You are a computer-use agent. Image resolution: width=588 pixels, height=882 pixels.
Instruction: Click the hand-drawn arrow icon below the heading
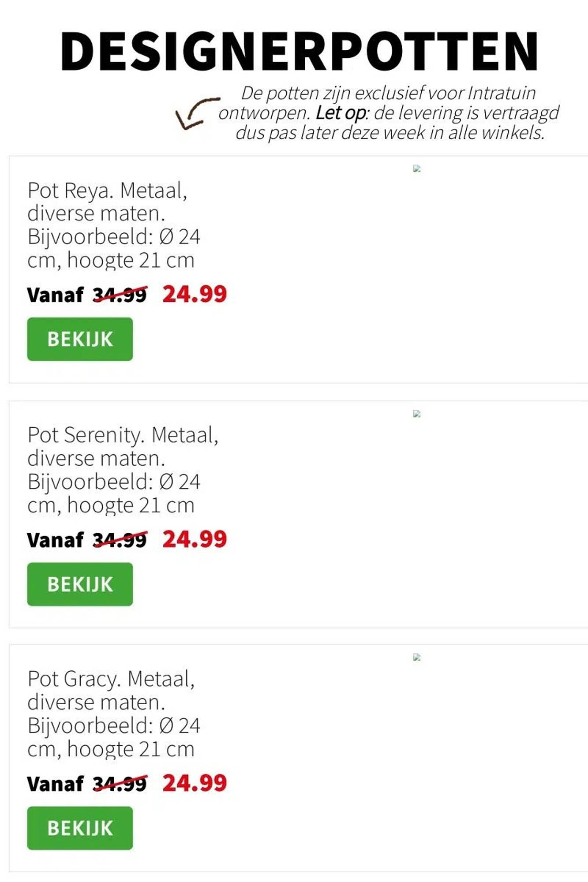pyautogui.click(x=197, y=113)
